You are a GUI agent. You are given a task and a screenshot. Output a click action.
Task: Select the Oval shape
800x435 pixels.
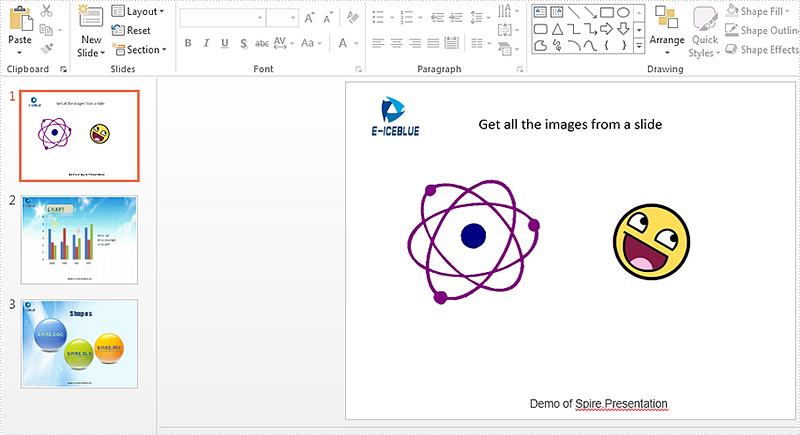coord(623,12)
